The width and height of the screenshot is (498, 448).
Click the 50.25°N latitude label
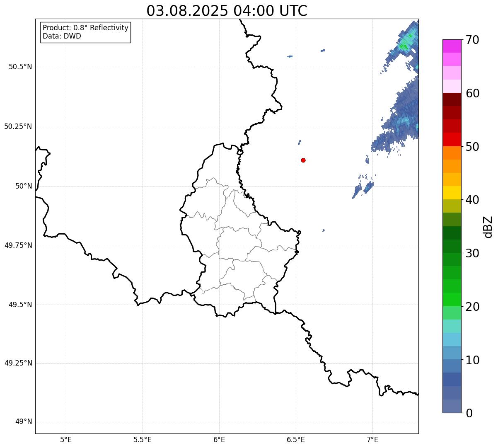[x=18, y=126]
